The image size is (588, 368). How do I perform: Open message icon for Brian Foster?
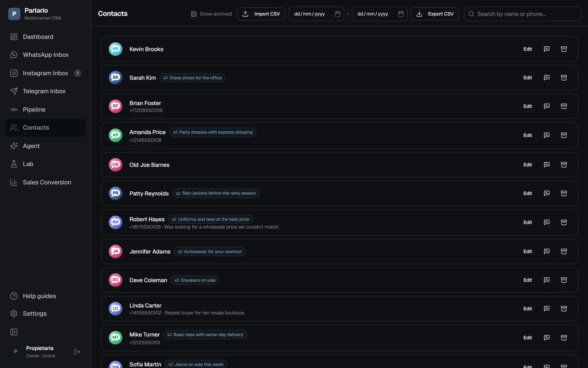(546, 106)
